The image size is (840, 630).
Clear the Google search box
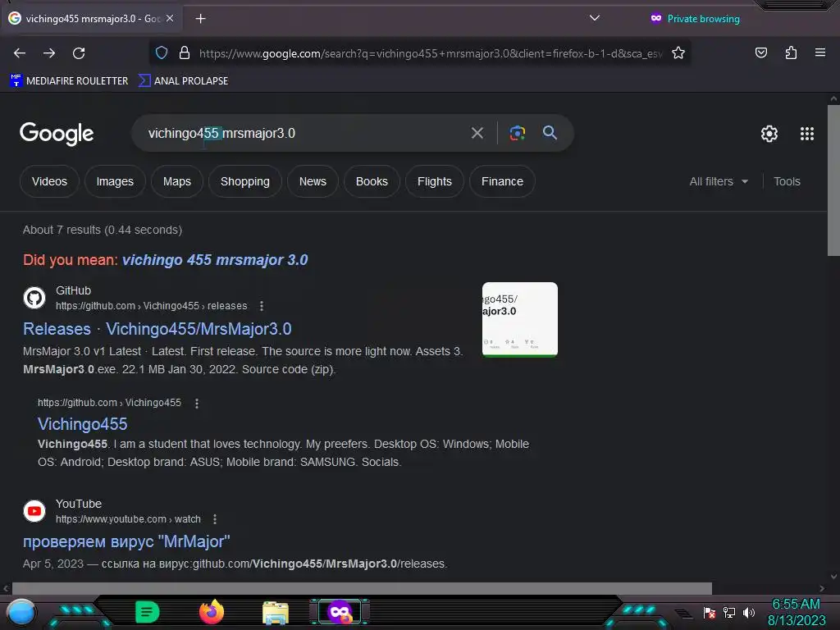click(477, 133)
